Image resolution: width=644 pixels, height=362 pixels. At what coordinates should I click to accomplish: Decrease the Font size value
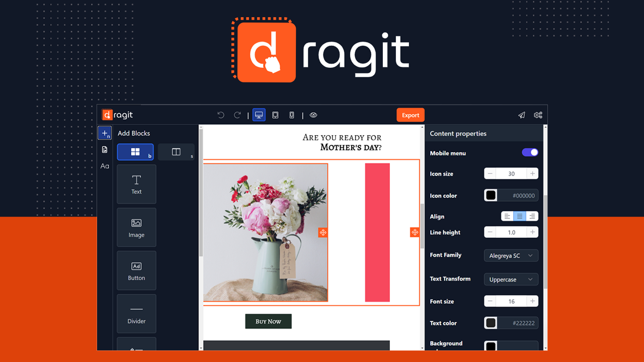490,301
